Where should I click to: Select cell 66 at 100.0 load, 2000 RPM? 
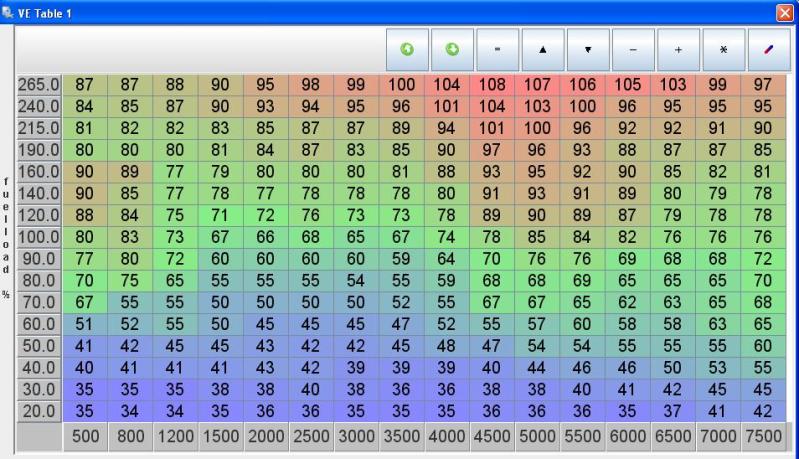[266, 237]
